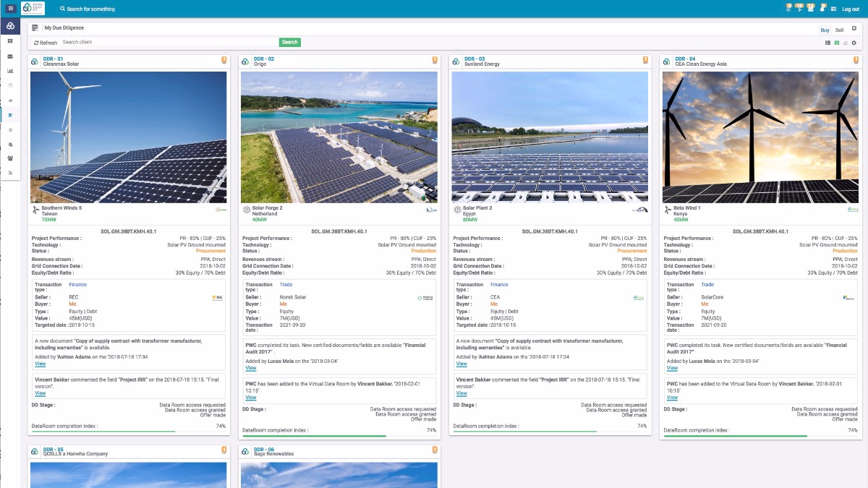Click the orange badge on the DDR - 04 card
Viewport: 868px width, 488px height.
[x=856, y=60]
